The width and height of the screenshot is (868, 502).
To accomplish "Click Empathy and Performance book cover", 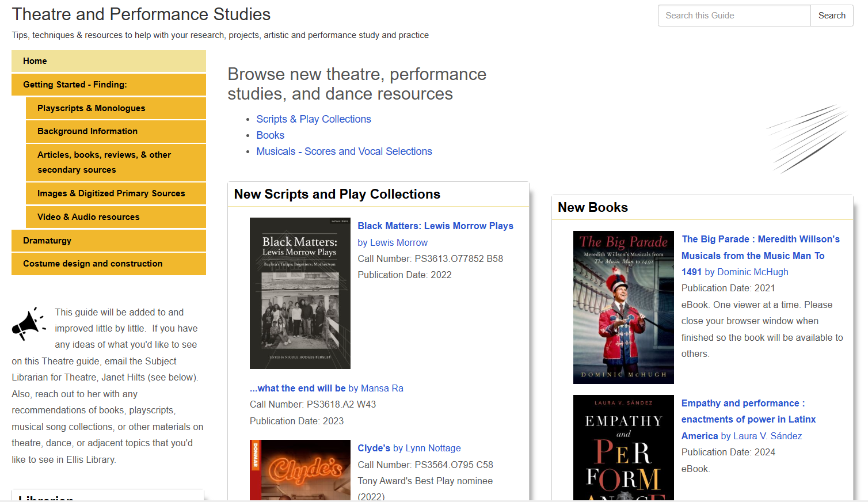I will pos(623,447).
